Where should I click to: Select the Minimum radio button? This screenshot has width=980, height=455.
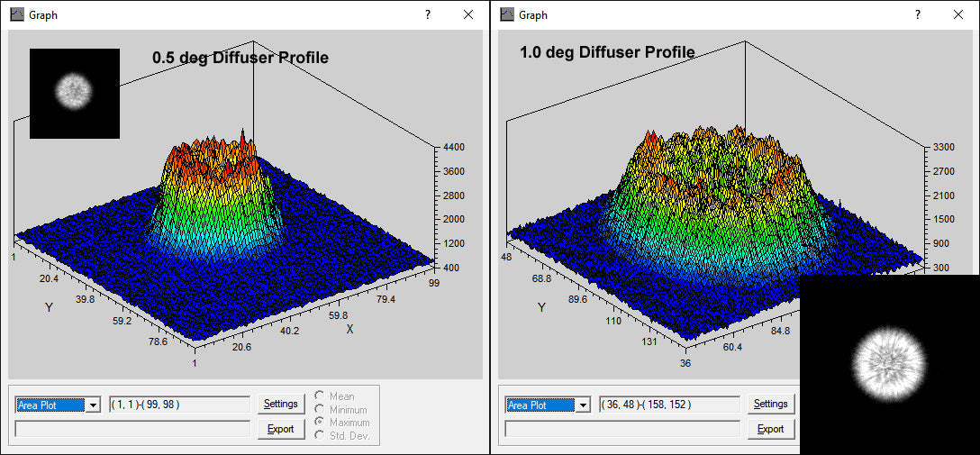pyautogui.click(x=321, y=410)
